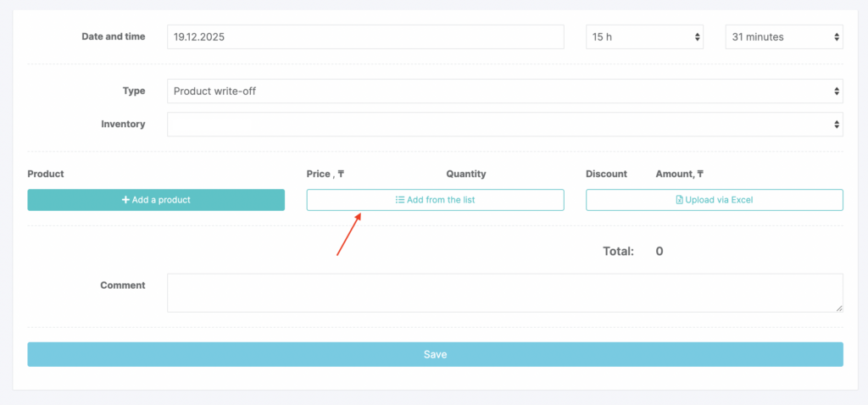Focus the Comment text area
Screen dimensions: 868x405
click(x=504, y=292)
